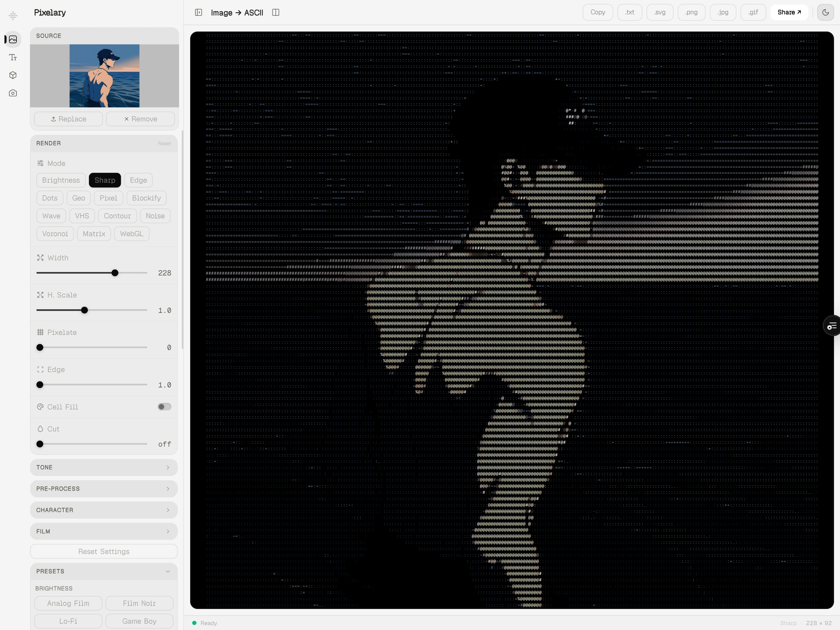Image resolution: width=840 pixels, height=630 pixels.
Task: Click the Cut droplet icon
Action: [x=40, y=428]
